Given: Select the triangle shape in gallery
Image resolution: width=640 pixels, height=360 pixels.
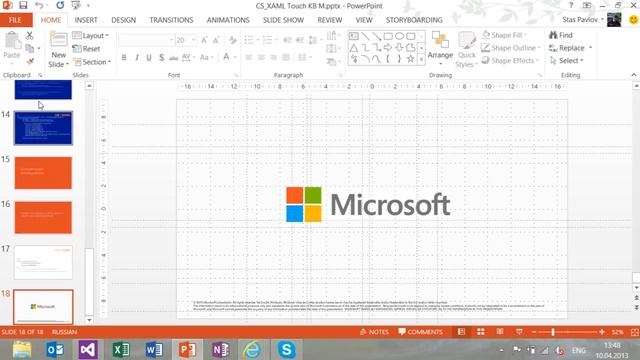Looking at the screenshot, I should 354,48.
